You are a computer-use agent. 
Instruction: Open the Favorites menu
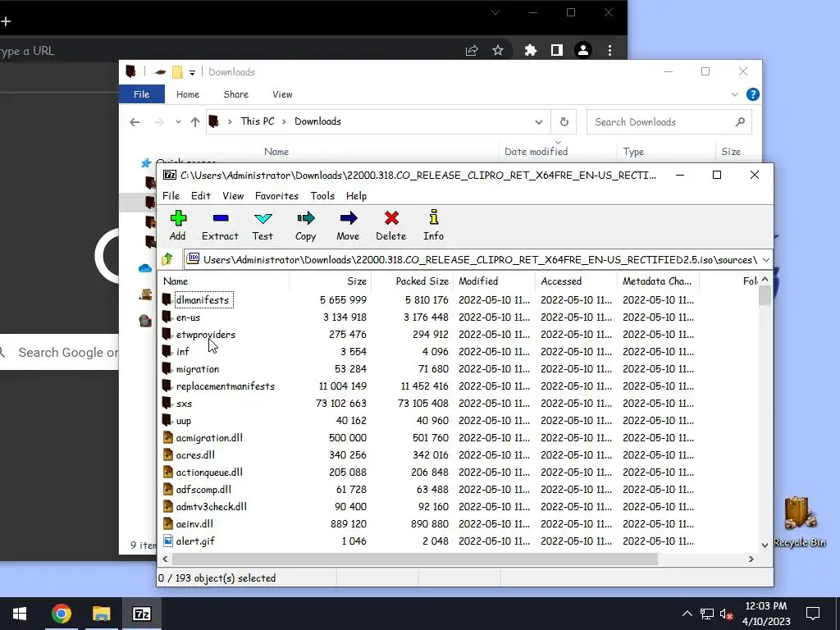(276, 196)
